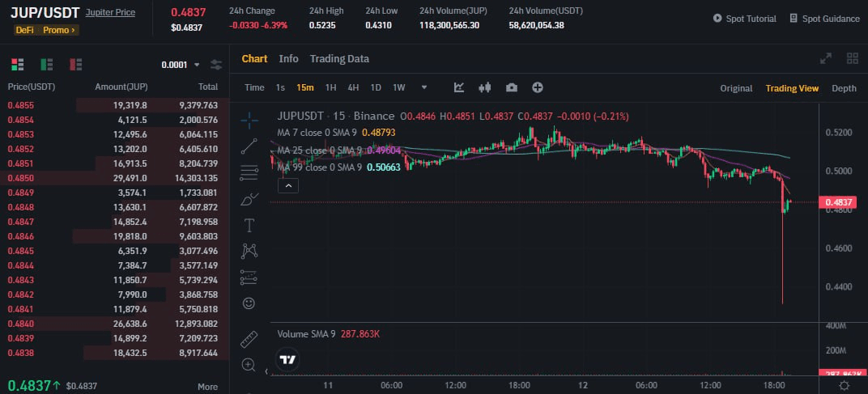868x394 pixels.
Task: Set chart interval to 1s
Action: (x=281, y=87)
